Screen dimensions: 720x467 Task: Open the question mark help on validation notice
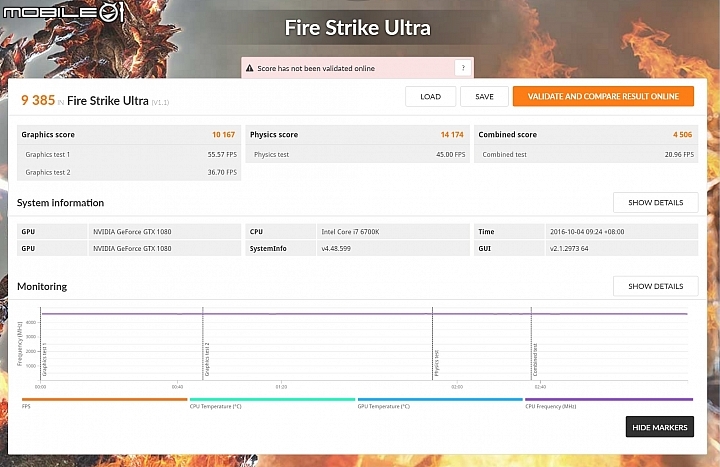[463, 68]
